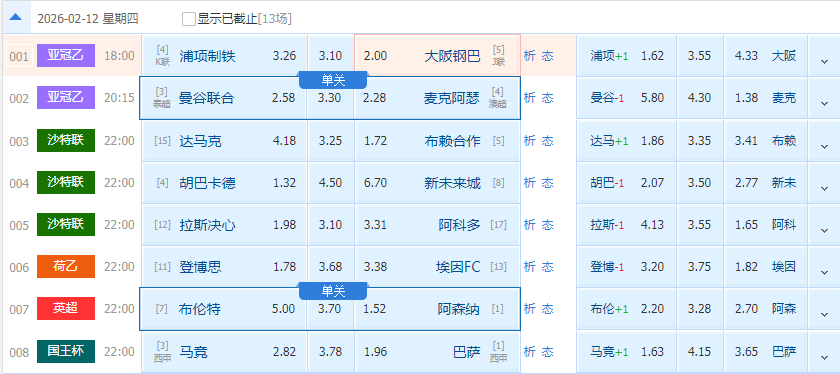The width and height of the screenshot is (840, 374).
Task: Open 析 analysis for 胡巴卡德 match
Action: tap(529, 183)
